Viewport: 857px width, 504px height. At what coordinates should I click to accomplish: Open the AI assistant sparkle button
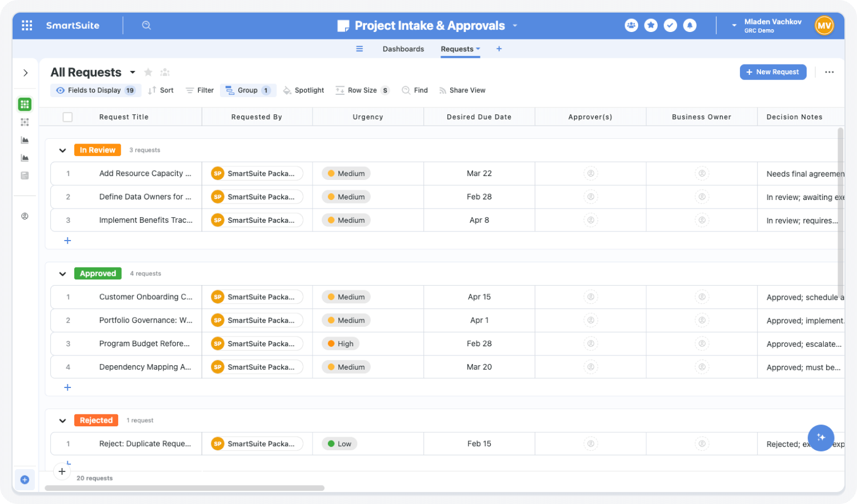[x=821, y=438]
